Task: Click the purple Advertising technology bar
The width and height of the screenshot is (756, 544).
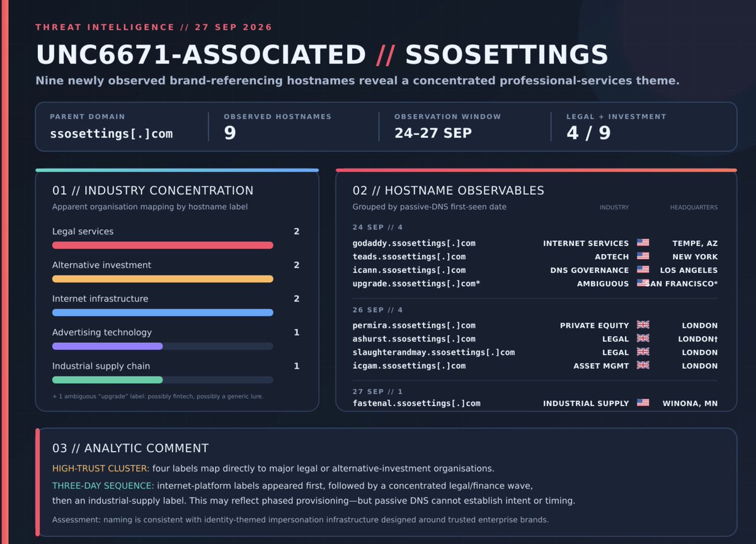Action: pyautogui.click(x=108, y=346)
